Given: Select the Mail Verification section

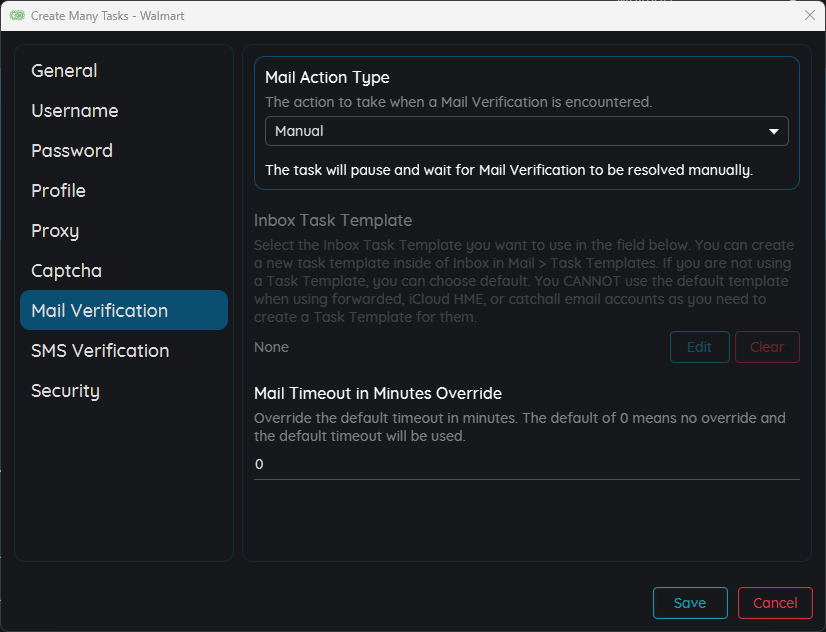Looking at the screenshot, I should pyautogui.click(x=124, y=310).
